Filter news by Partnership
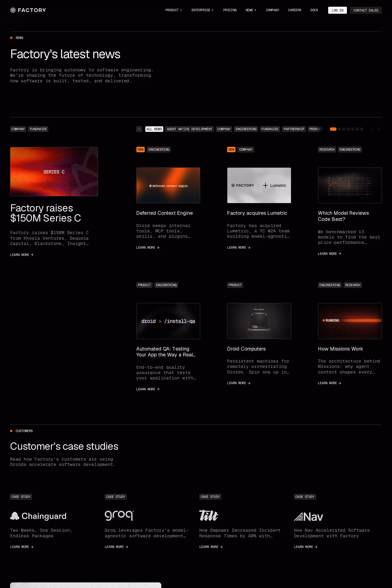Image resolution: width=392 pixels, height=588 pixels. [294, 129]
